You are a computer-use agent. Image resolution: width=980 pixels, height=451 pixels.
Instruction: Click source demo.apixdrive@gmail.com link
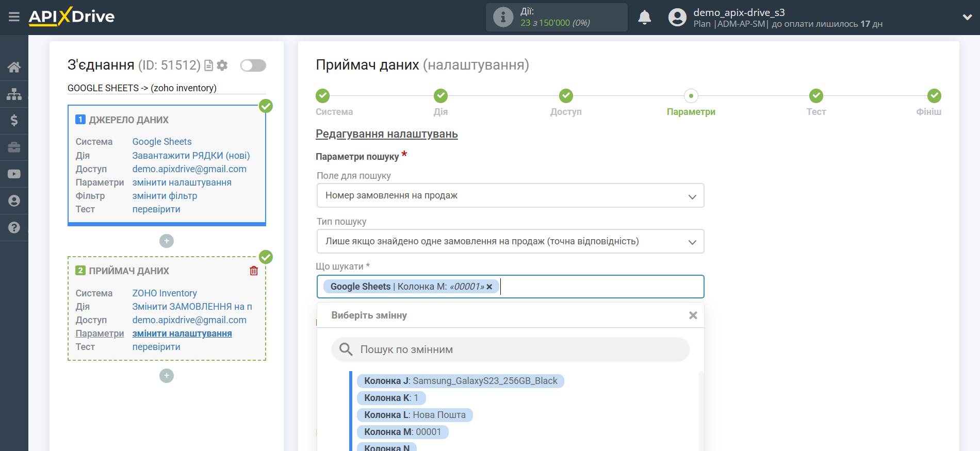[x=189, y=169]
